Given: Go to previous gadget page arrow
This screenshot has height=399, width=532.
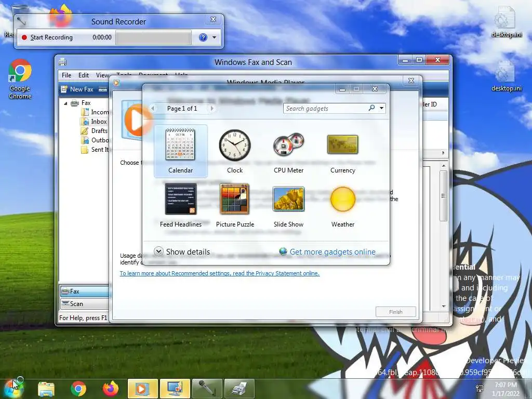Looking at the screenshot, I should 153,108.
